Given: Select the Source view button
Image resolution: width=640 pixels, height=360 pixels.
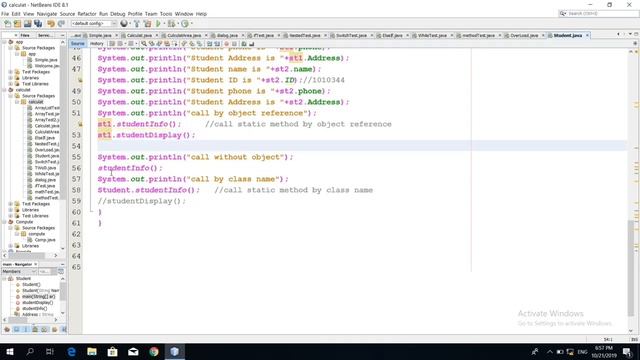Looking at the screenshot, I should coord(77,44).
